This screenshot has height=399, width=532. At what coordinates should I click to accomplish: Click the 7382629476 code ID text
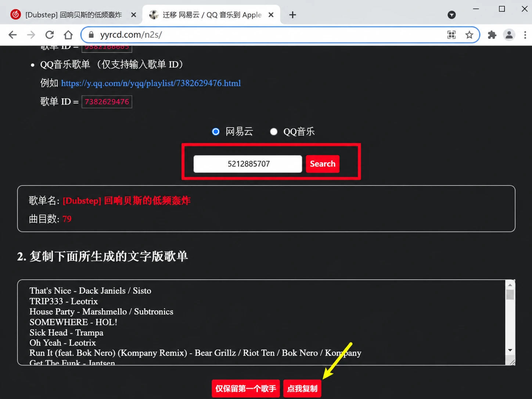(107, 102)
